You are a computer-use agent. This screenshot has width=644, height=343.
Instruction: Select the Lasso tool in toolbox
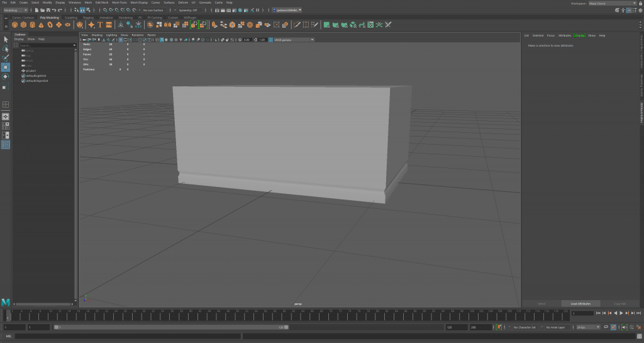[6, 48]
